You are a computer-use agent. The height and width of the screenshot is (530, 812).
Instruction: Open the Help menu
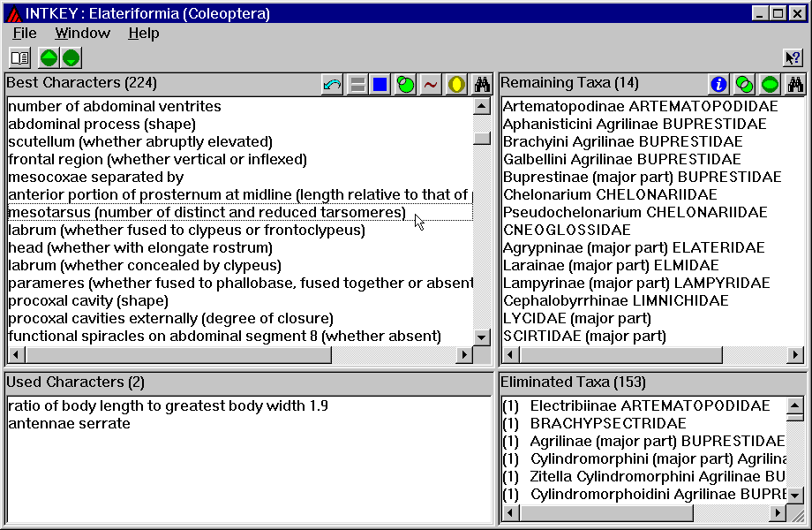[144, 34]
